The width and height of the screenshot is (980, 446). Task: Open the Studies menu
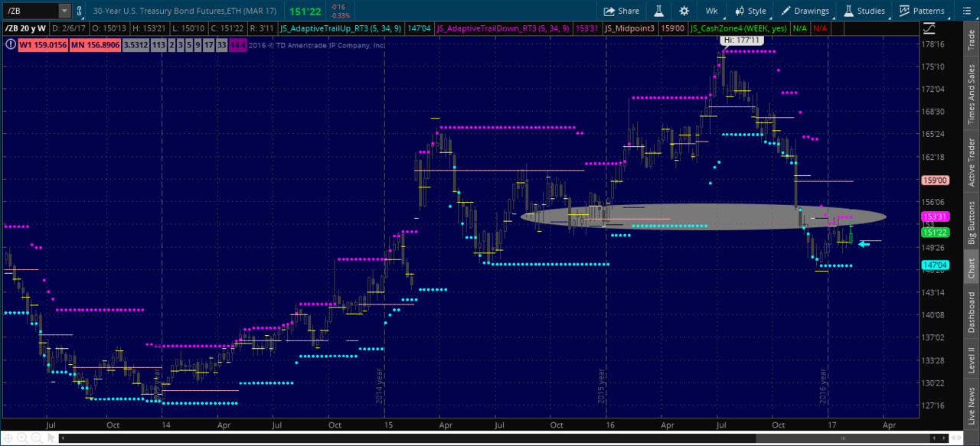click(864, 11)
